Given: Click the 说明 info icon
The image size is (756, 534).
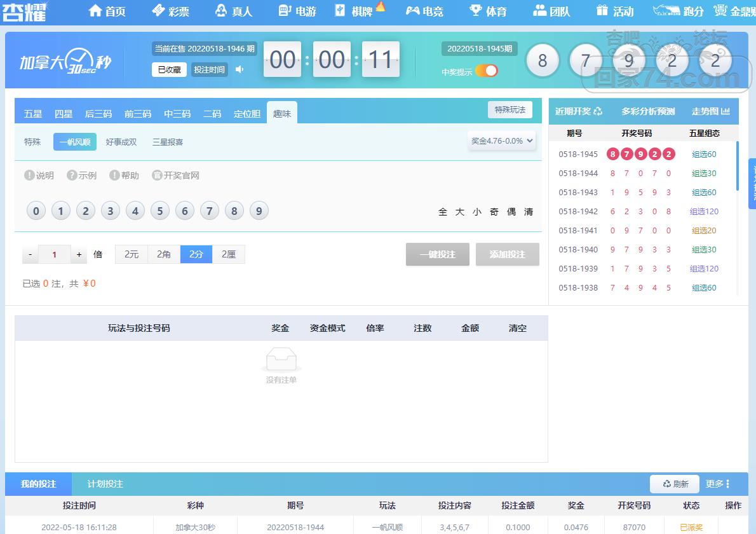Looking at the screenshot, I should click(x=29, y=175).
